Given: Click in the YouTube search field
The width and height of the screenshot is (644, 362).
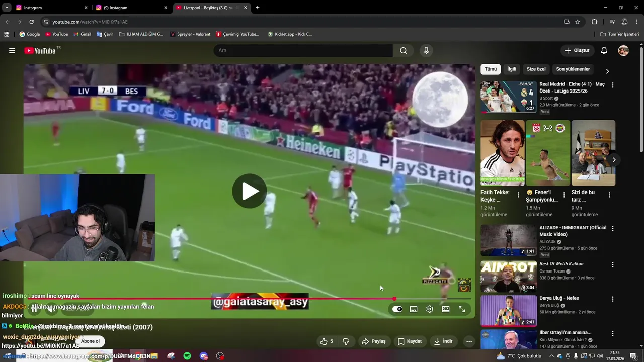Looking at the screenshot, I should coord(303,51).
